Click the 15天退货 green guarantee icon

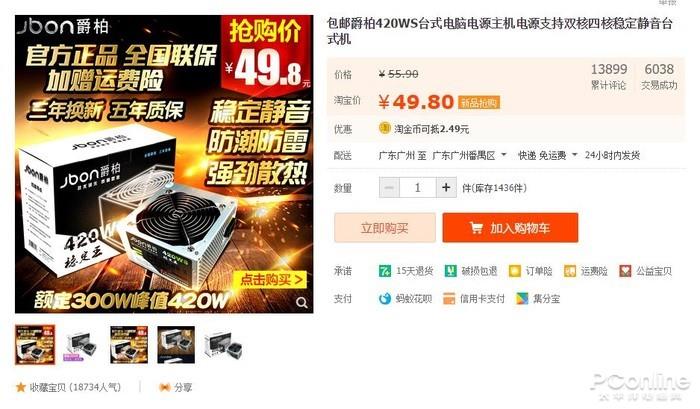tap(384, 271)
